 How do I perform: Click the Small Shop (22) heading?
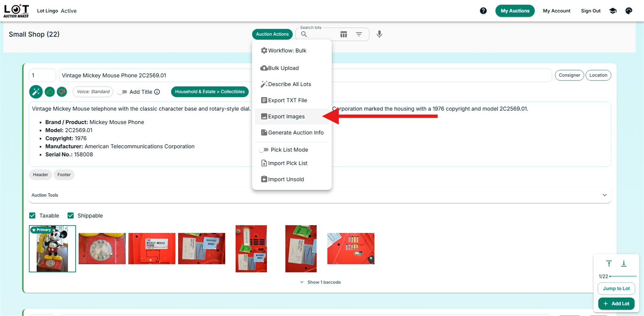(x=34, y=34)
